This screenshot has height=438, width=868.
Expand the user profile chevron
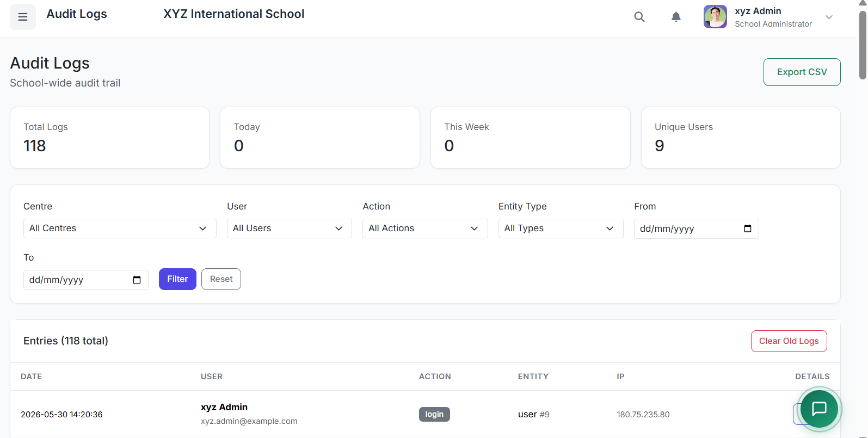(x=829, y=17)
